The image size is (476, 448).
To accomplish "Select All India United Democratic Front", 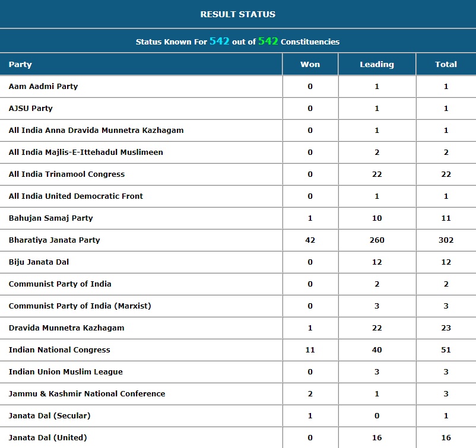I will click(75, 196).
